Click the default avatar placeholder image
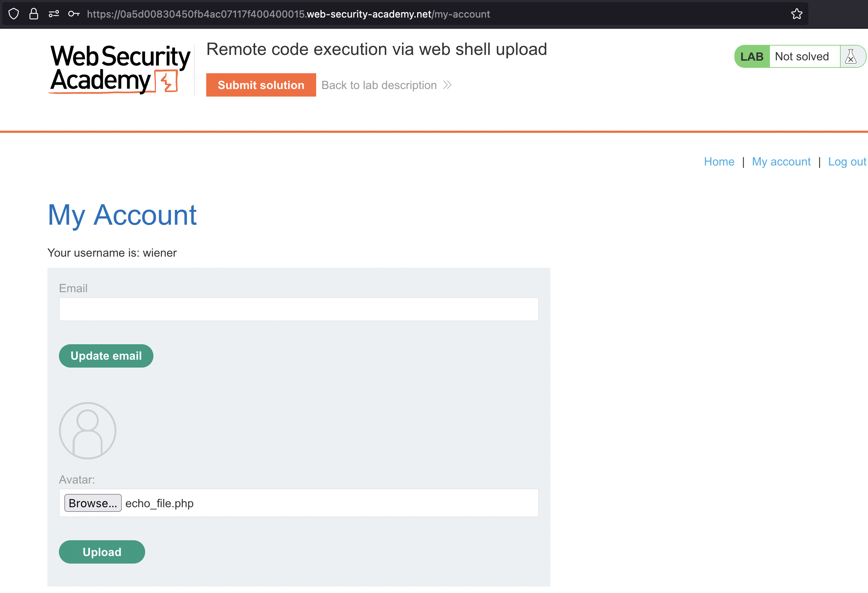 [88, 431]
